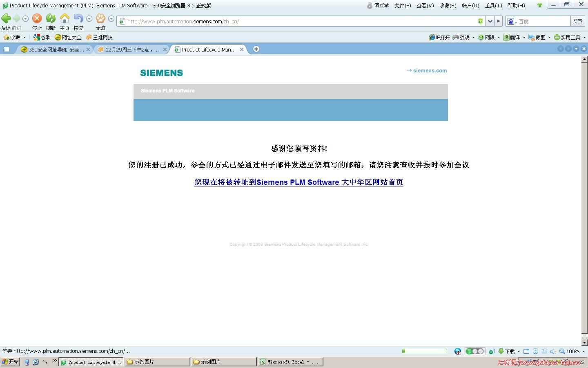Click the vertical scrollbar down arrow
The image size is (588, 368).
[585, 342]
